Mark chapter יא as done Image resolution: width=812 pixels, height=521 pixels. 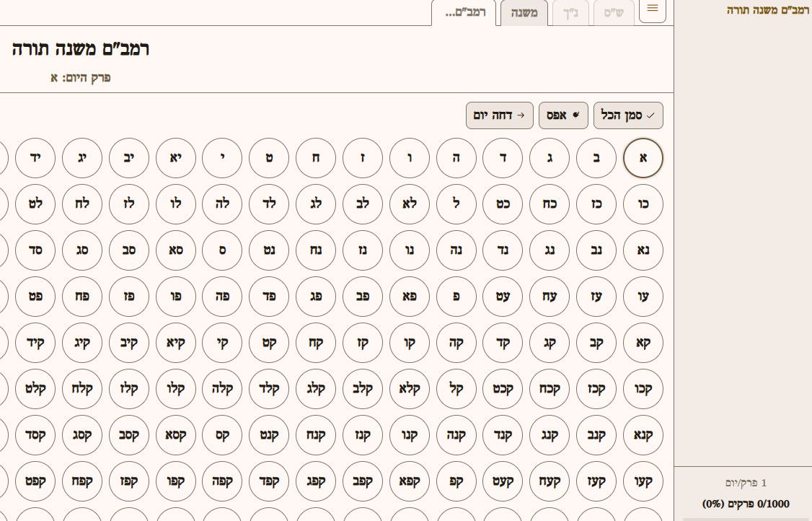click(x=175, y=157)
